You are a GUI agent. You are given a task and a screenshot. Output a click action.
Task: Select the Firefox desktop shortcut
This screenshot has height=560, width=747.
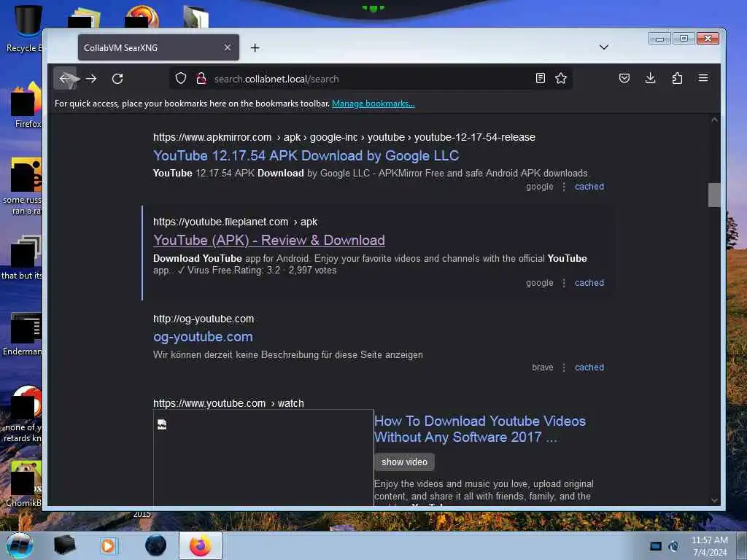pyautogui.click(x=28, y=105)
